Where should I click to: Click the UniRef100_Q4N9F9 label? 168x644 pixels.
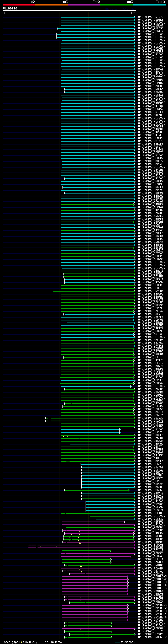[x=151, y=204]
